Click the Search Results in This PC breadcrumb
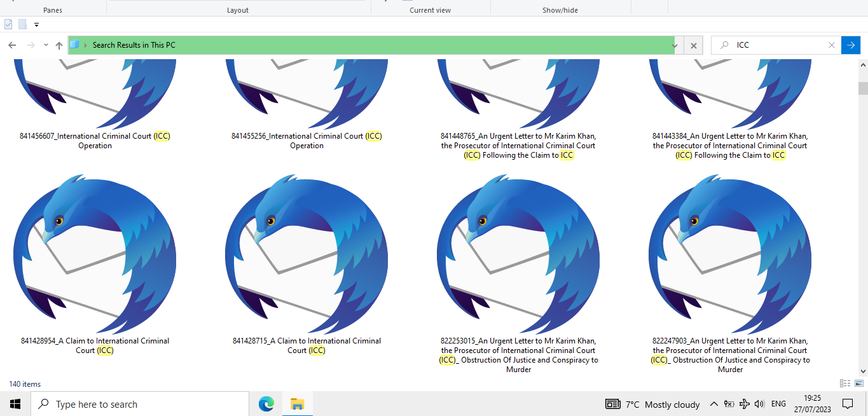Image resolution: width=868 pixels, height=416 pixels. (x=134, y=45)
